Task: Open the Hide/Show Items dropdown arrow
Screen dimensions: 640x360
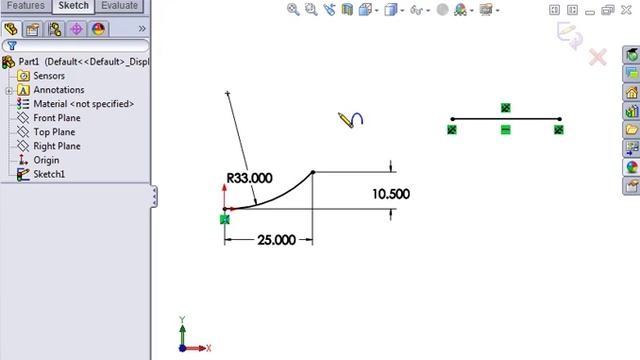Action: coord(428,11)
